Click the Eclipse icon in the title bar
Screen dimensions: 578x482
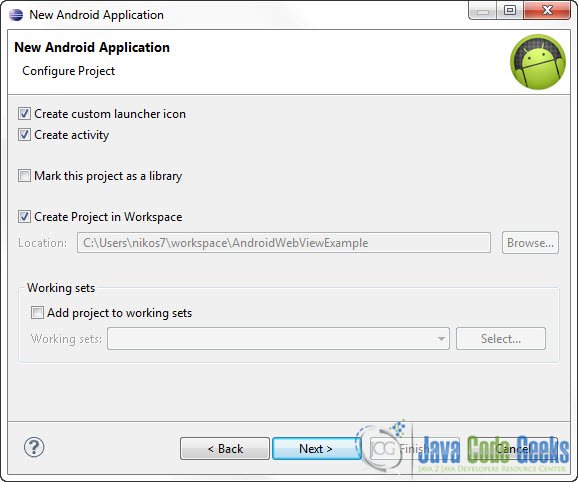[x=16, y=15]
